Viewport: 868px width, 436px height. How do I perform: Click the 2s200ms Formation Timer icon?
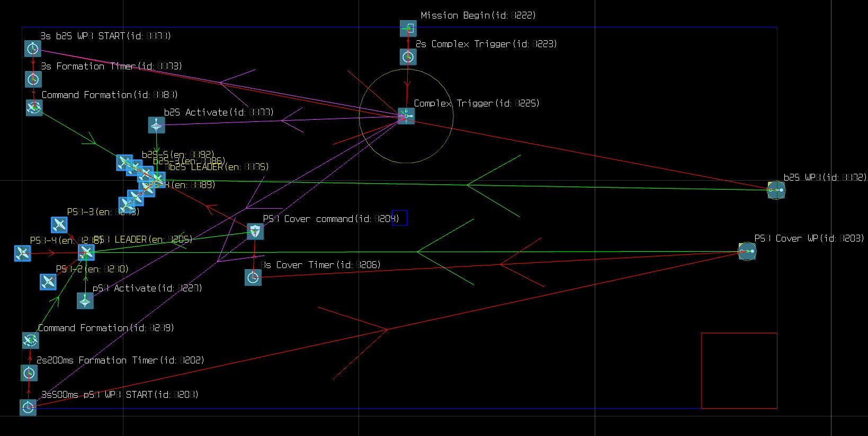(x=29, y=373)
